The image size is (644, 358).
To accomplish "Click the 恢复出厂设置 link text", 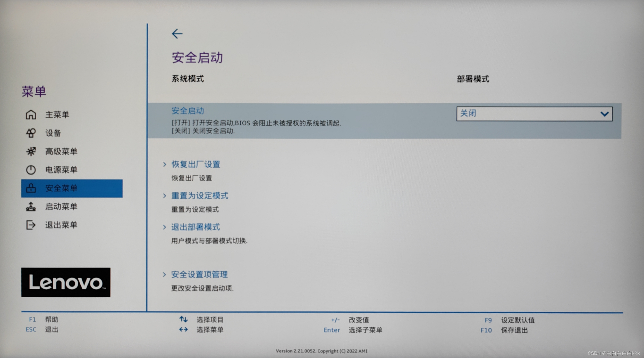I will (196, 164).
